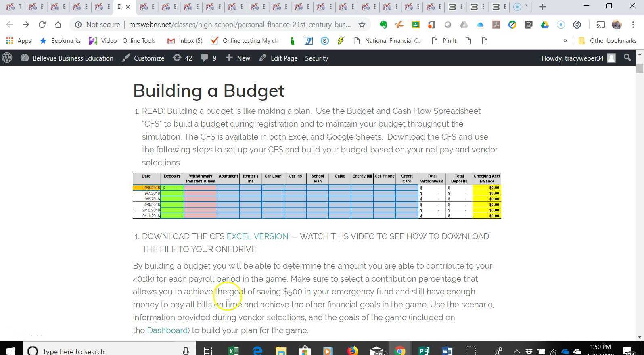
Task: Open Microsoft Publisher from the taskbar
Action: coord(424,351)
